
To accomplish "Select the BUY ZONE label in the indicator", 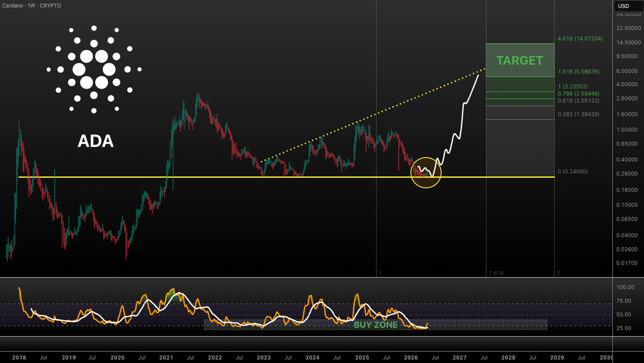I will click(376, 325).
